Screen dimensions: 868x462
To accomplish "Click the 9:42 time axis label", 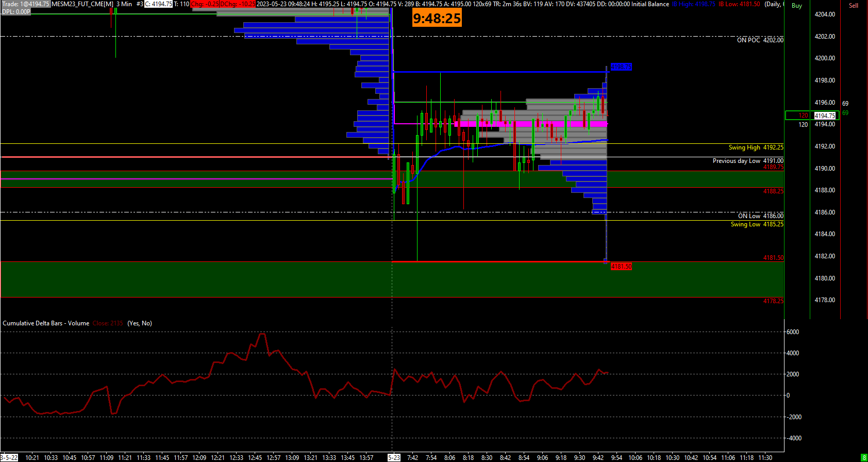I will 598,457.
